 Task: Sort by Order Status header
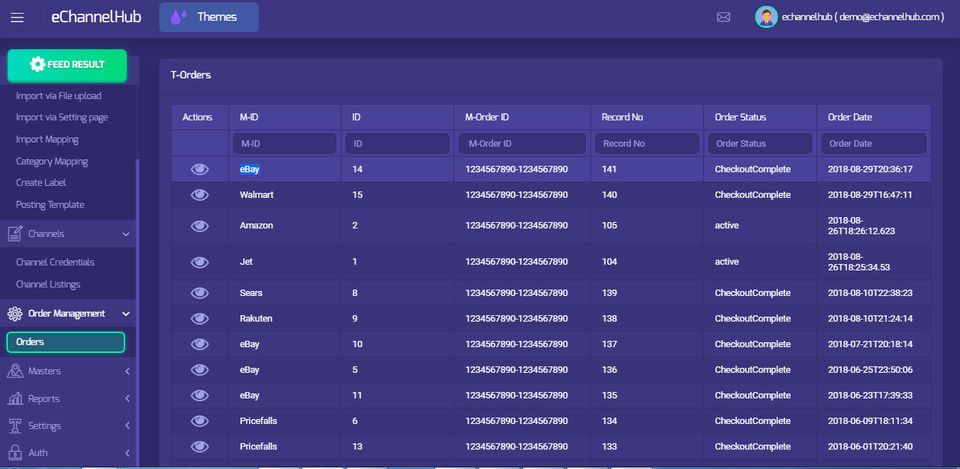tap(740, 117)
